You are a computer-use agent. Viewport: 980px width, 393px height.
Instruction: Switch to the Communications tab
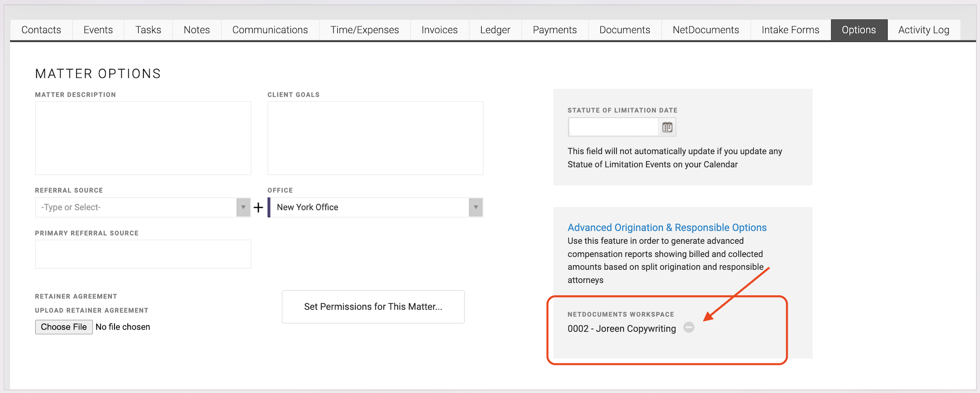tap(270, 30)
